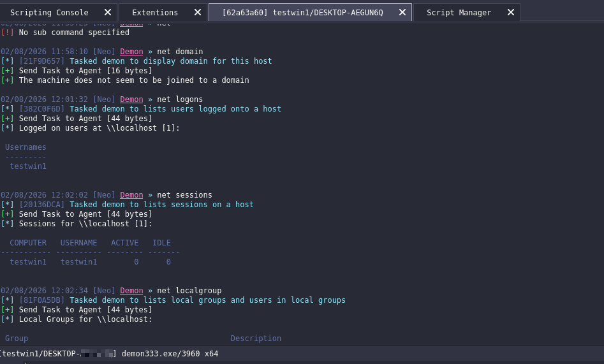Open the Extentions tab

tap(155, 12)
